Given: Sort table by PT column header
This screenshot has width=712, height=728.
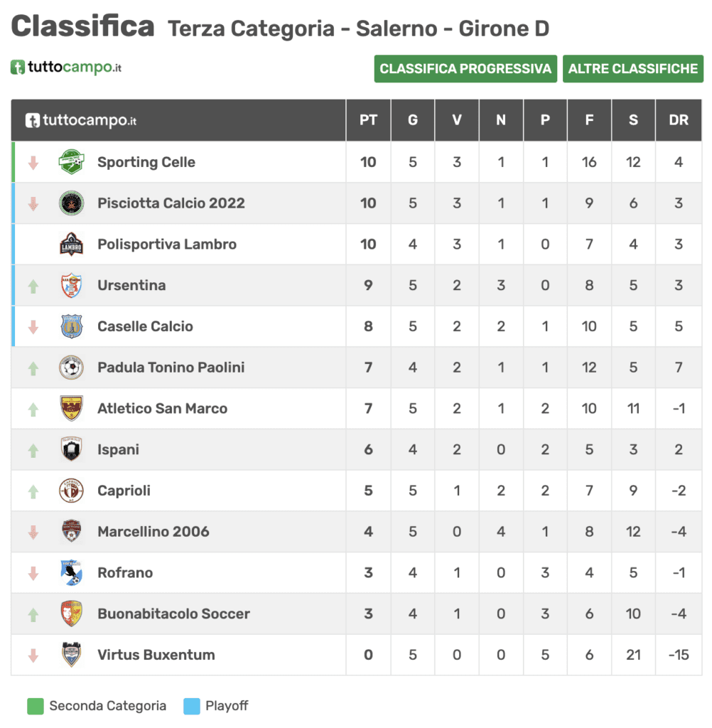Looking at the screenshot, I should pyautogui.click(x=368, y=119).
